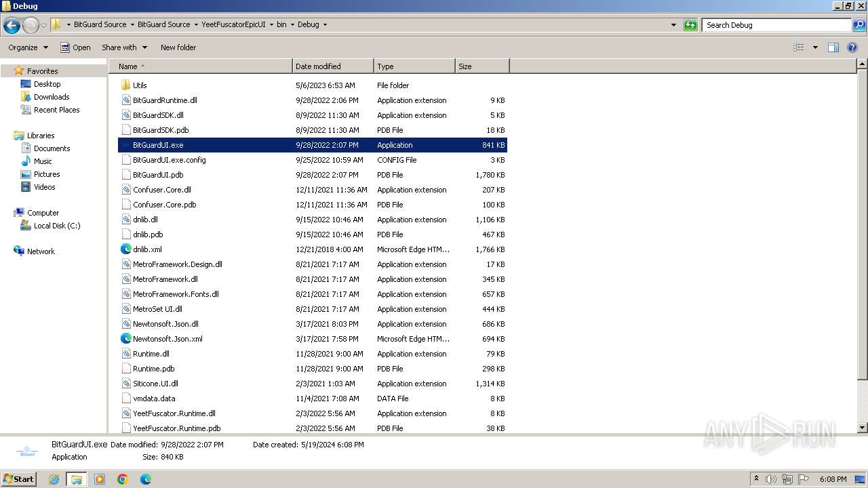Open the recent pages dropdown arrow
The width and height of the screenshot is (868, 488).
(x=44, y=25)
